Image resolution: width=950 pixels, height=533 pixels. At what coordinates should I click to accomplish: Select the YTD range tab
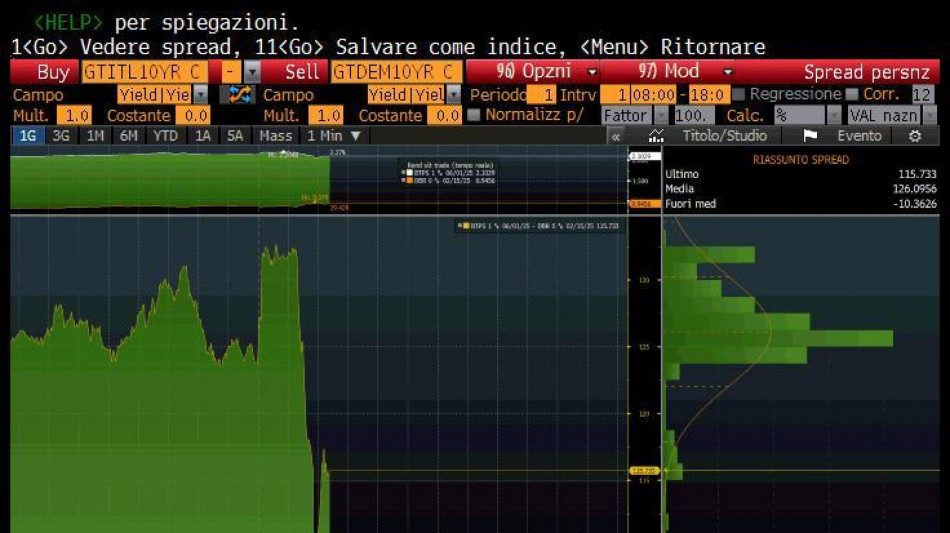165,136
